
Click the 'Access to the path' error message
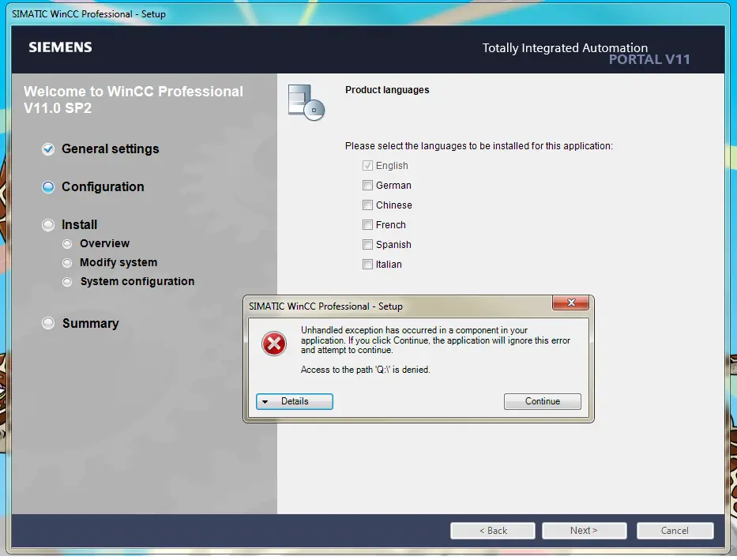pyautogui.click(x=365, y=370)
